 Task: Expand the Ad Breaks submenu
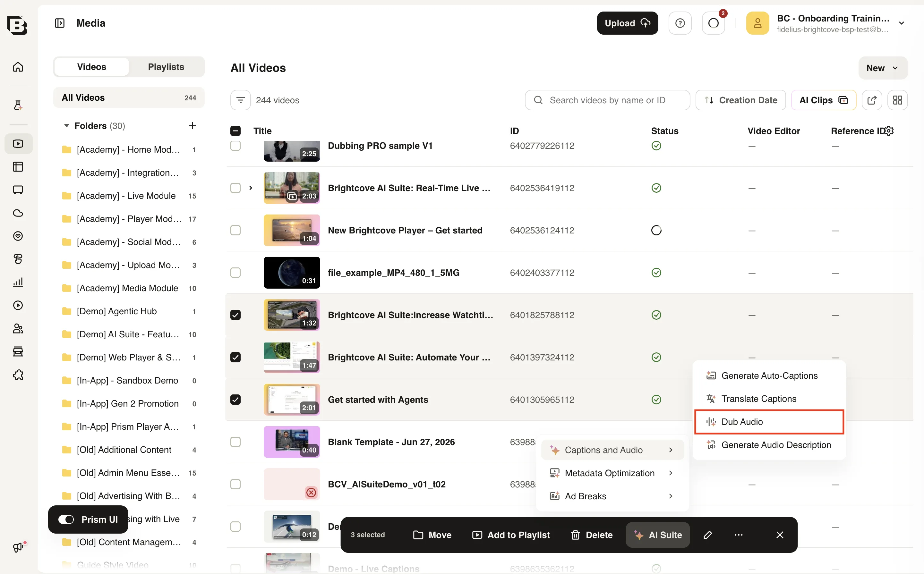coord(612,496)
